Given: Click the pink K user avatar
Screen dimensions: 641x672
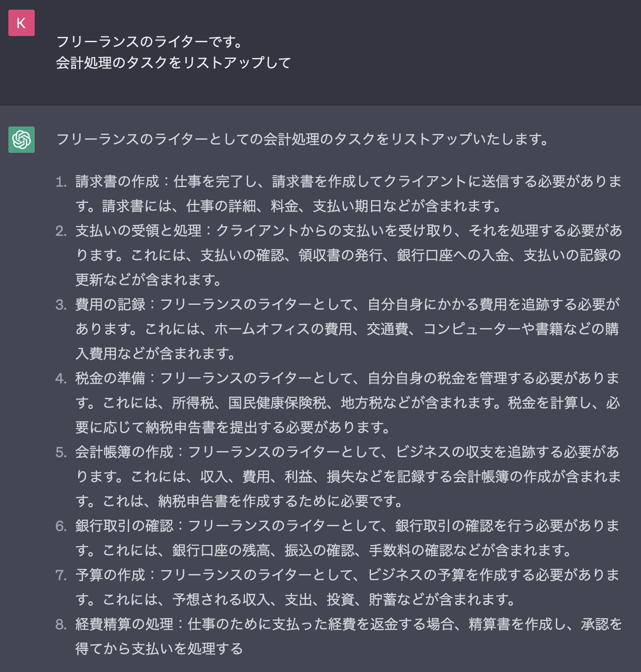Looking at the screenshot, I should [21, 23].
